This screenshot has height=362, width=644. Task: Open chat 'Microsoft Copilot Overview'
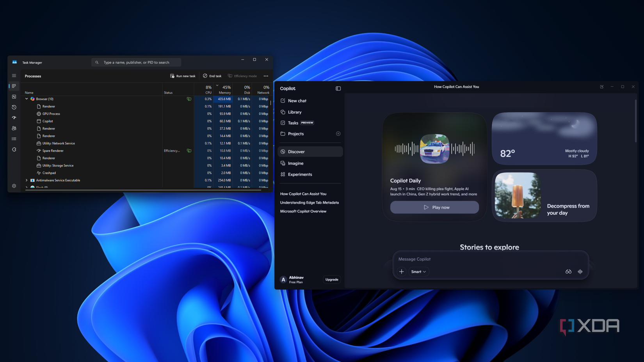[x=303, y=211]
